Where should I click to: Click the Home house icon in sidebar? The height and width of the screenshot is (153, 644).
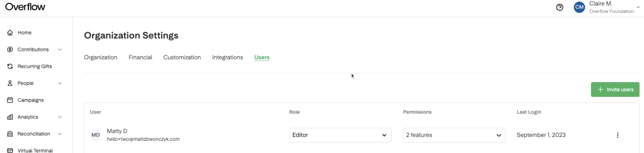point(10,32)
